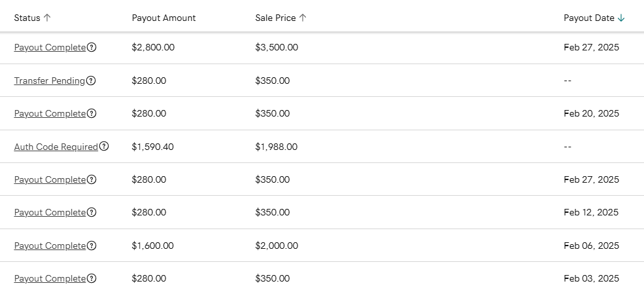The image size is (644, 294).
Task: Sort by Status using the up arrow
Action: (47, 18)
